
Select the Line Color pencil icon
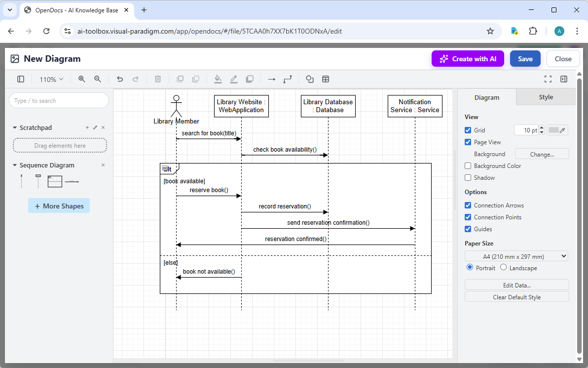234,79
